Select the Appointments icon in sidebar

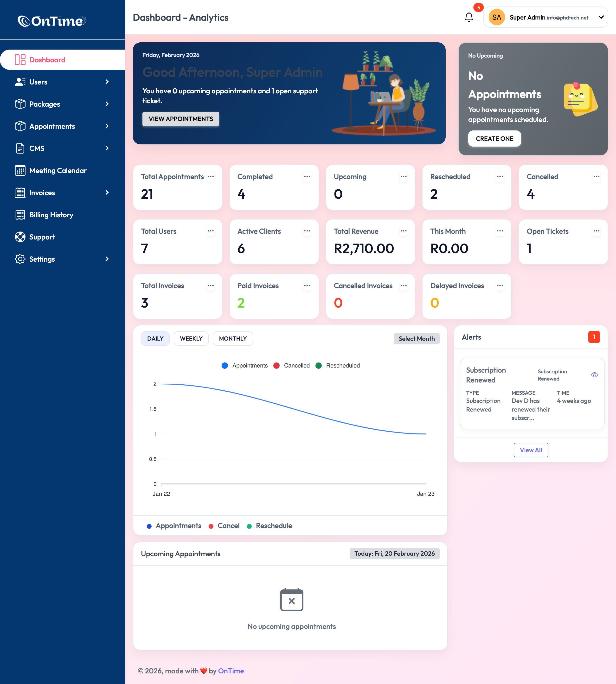coord(20,126)
